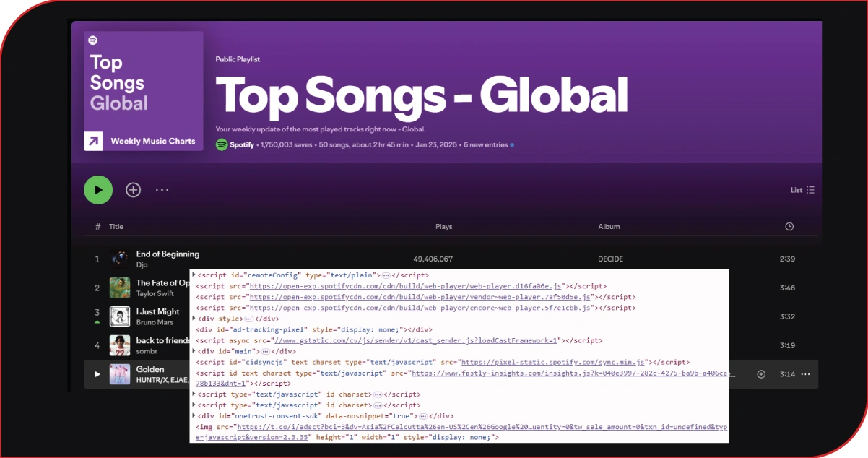Play the Top Songs - Global playlist
Screen dimensions: 868x458
(x=98, y=189)
